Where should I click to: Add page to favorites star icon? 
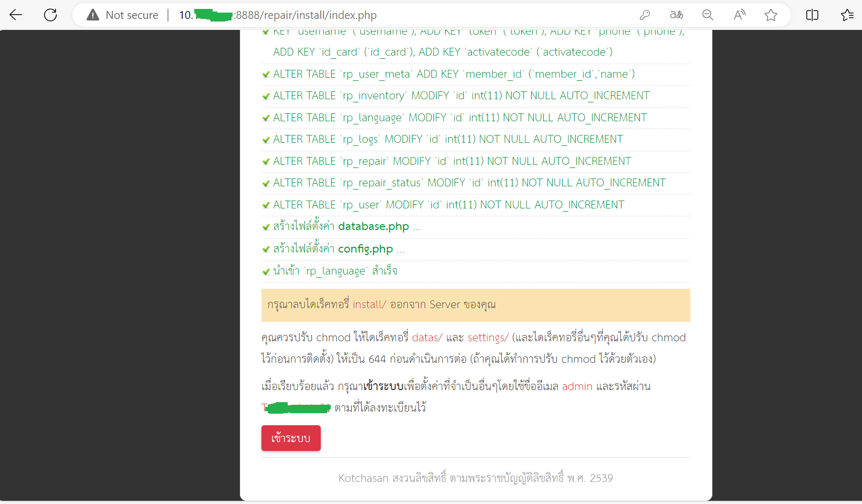pyautogui.click(x=771, y=15)
